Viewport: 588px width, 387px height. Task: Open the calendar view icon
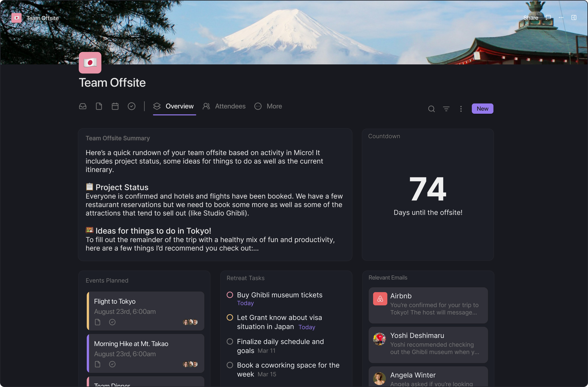tap(115, 106)
